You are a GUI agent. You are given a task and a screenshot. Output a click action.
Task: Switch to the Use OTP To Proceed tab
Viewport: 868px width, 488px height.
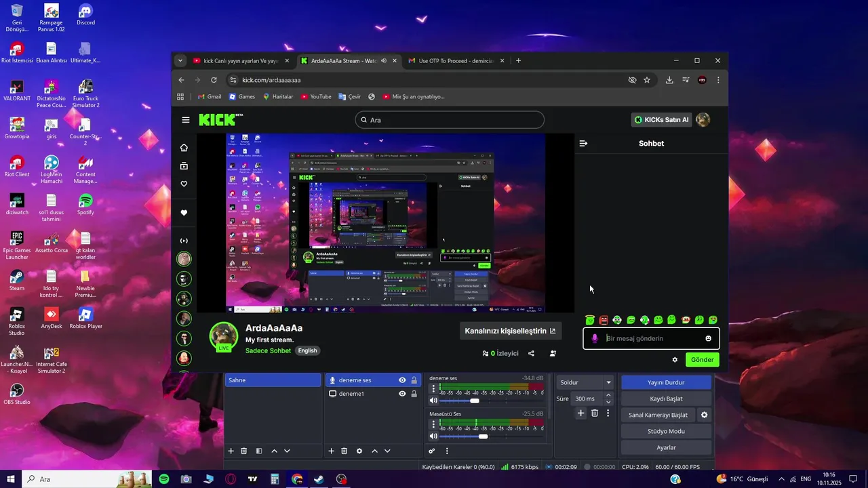pos(456,60)
